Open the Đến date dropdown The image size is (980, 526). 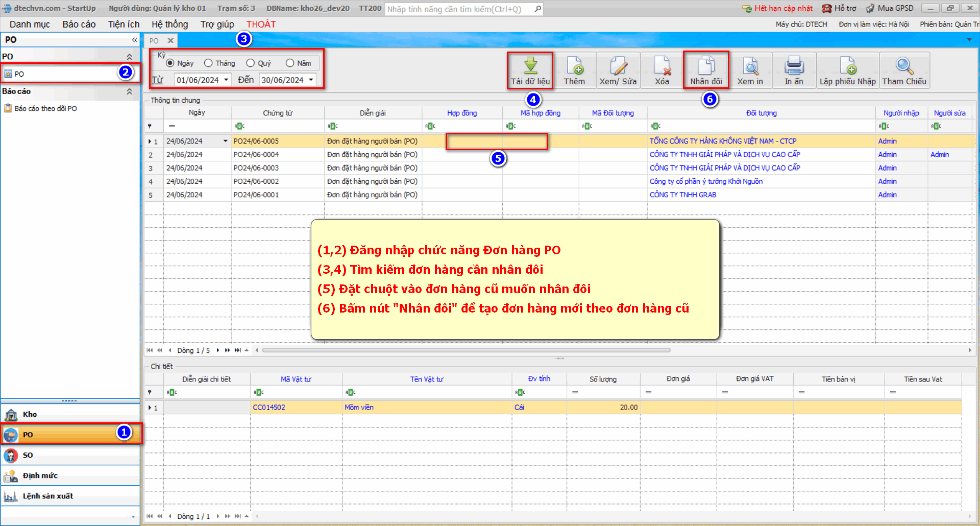(x=311, y=80)
